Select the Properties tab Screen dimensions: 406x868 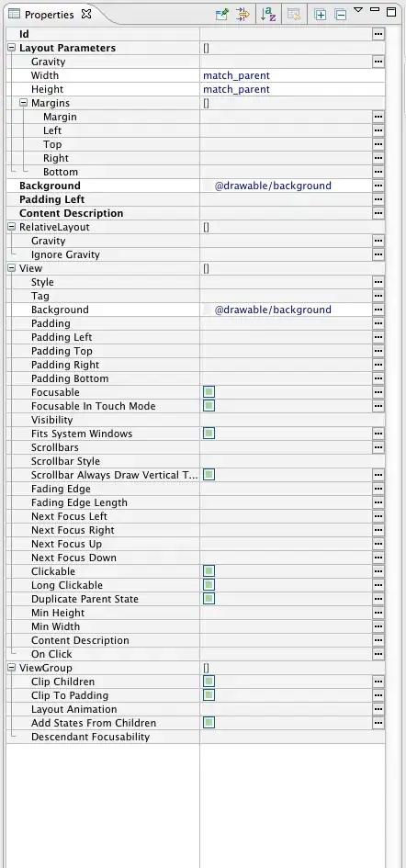[50, 15]
